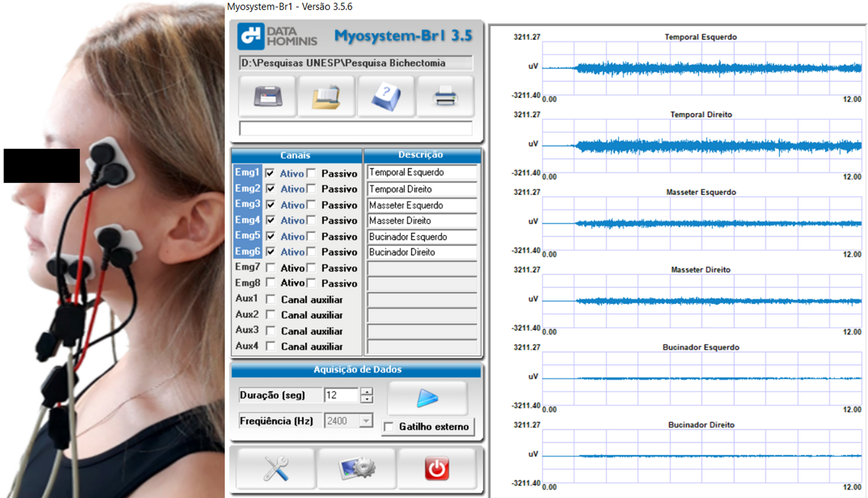
Task: Open tools via wrench and screwdriver icon
Action: [276, 468]
